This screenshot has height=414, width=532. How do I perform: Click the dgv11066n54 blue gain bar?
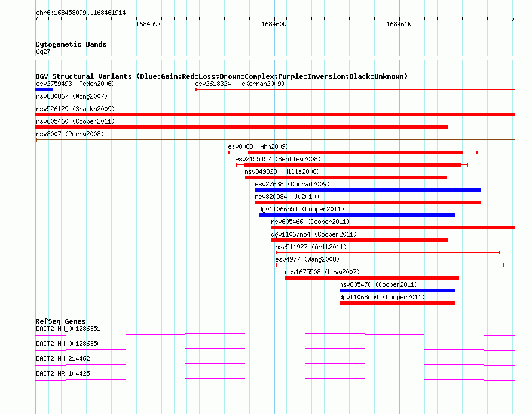(357, 215)
